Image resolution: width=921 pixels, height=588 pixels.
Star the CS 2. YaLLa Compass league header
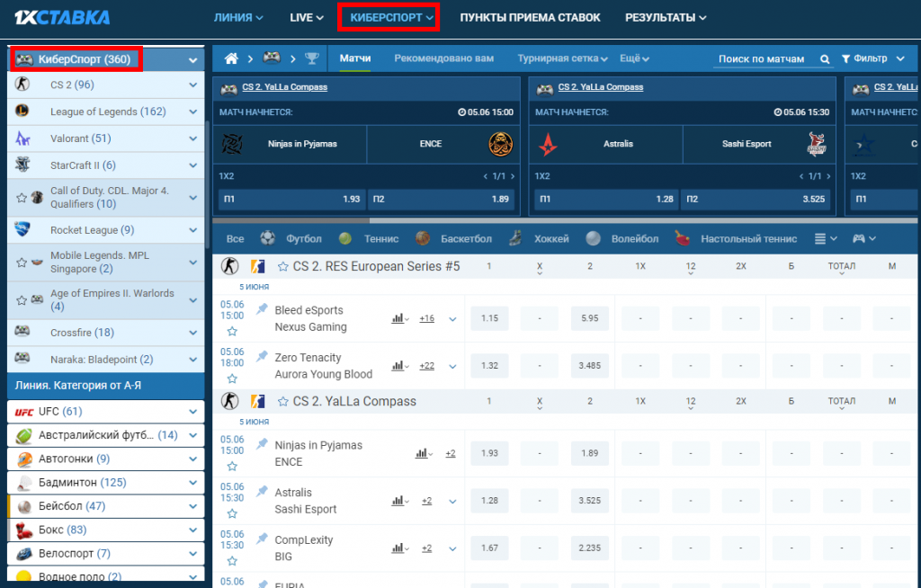(x=282, y=402)
